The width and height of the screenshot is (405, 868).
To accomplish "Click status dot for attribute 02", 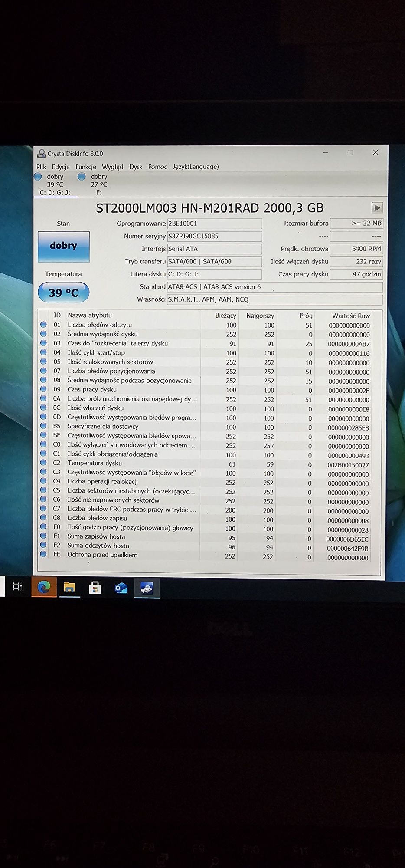I will pyautogui.click(x=43, y=334).
